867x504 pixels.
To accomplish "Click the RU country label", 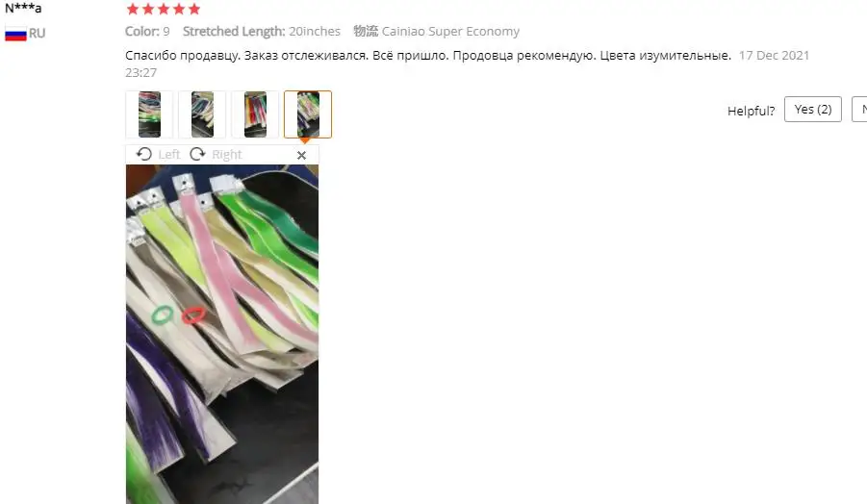I will [37, 33].
